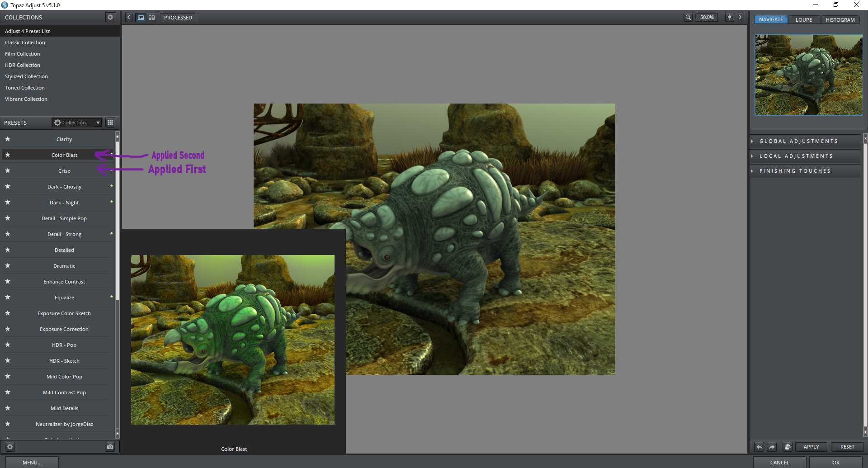Viewport: 868px width, 468px height.
Task: Select the Classic Collection
Action: coord(60,43)
